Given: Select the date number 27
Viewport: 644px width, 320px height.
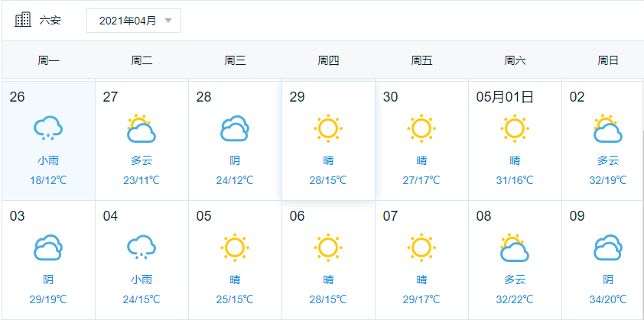Looking at the screenshot, I should tap(110, 97).
